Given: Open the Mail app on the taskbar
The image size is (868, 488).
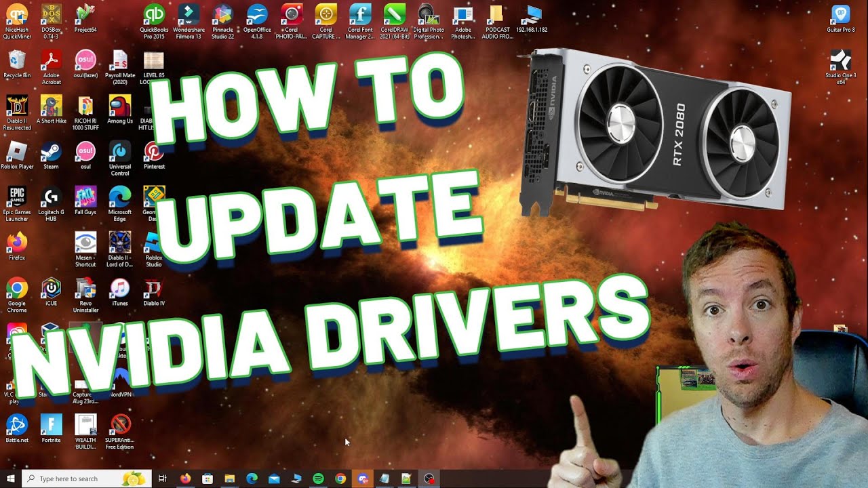Looking at the screenshot, I should 274,479.
